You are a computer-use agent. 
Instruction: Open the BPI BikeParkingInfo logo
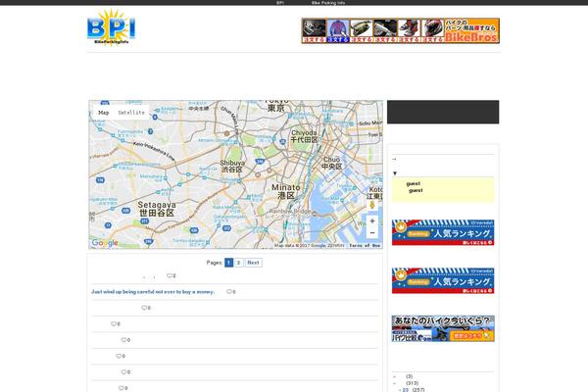111,27
